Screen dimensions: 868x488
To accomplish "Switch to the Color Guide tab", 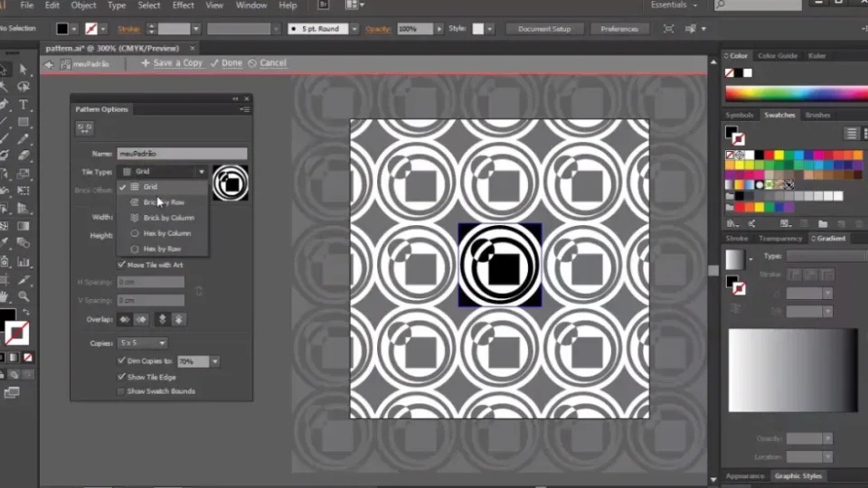I will coord(778,56).
